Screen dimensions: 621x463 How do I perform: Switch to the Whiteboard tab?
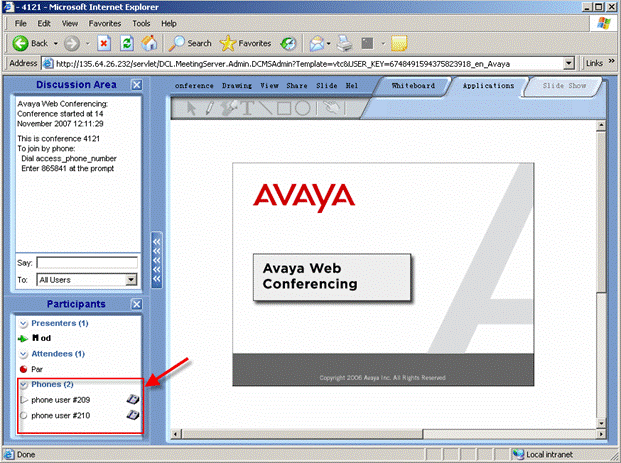[x=413, y=86]
